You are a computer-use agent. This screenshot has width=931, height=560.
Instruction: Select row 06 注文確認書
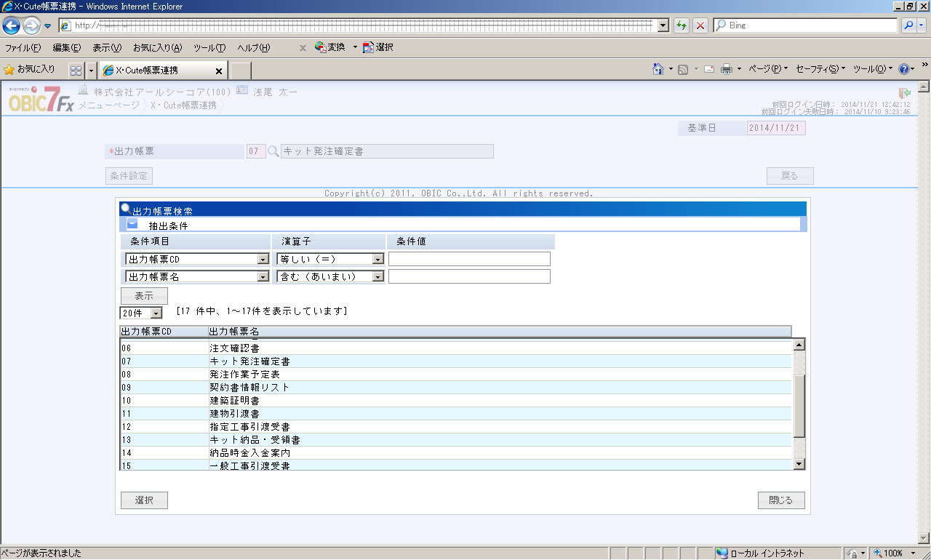[x=456, y=348]
